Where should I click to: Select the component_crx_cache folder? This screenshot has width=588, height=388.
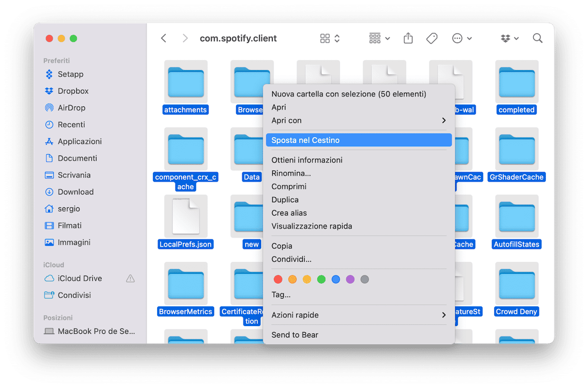(186, 159)
